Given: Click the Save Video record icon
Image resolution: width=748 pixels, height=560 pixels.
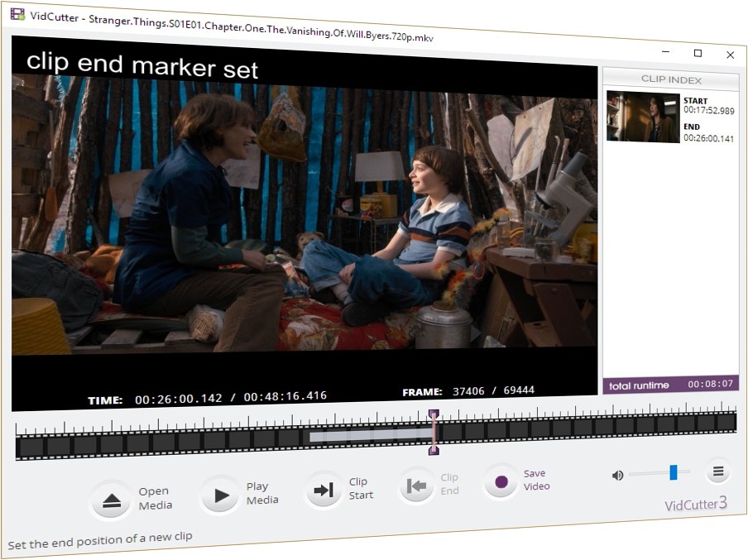Looking at the screenshot, I should (501, 481).
